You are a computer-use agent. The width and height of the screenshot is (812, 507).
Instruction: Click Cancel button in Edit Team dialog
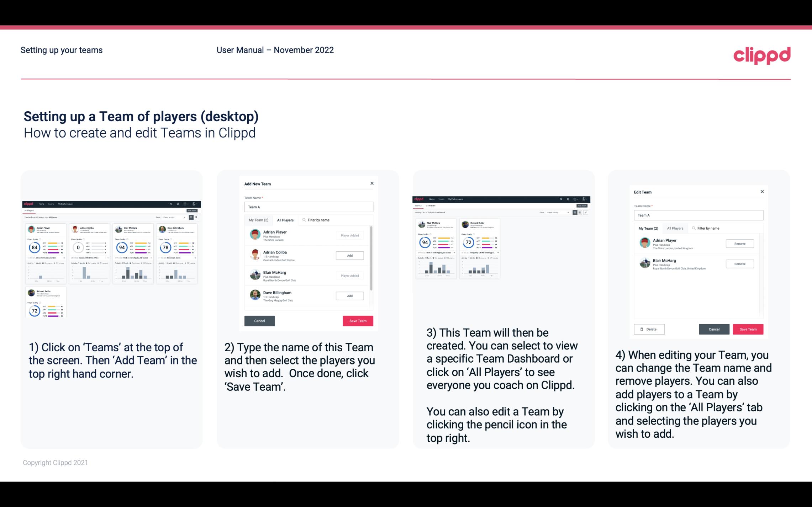[715, 329]
